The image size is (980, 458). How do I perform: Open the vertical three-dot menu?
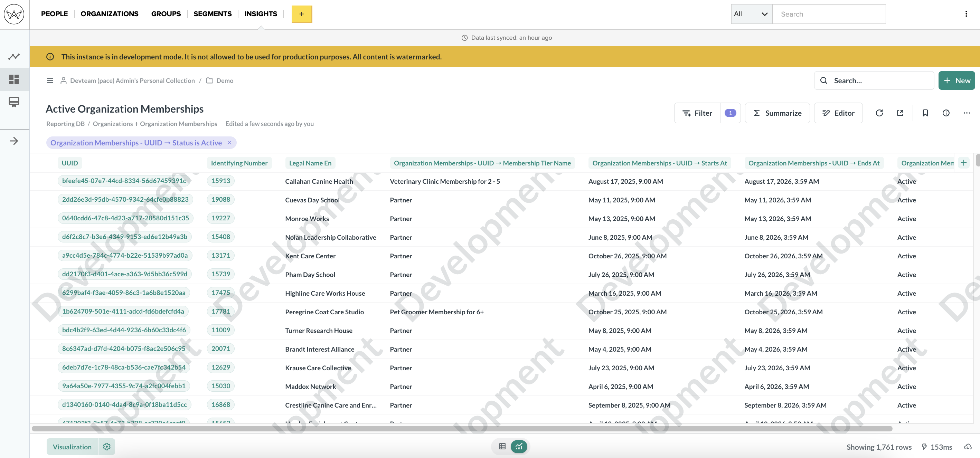[966, 14]
